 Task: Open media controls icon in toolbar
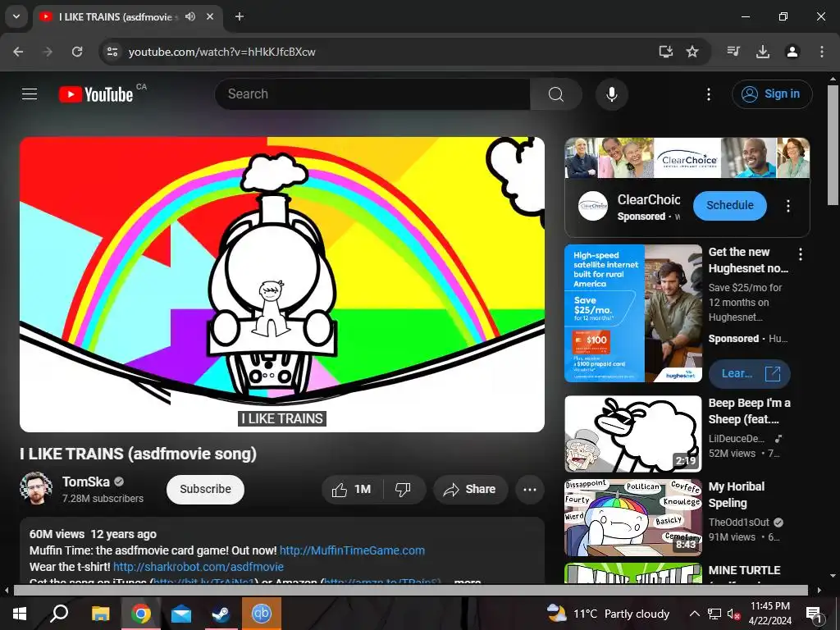(x=733, y=52)
